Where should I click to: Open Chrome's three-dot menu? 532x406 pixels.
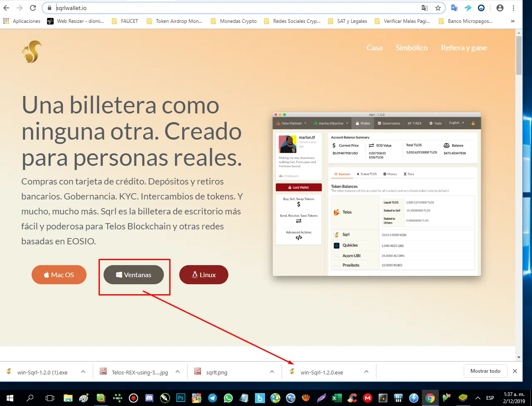pyautogui.click(x=514, y=8)
